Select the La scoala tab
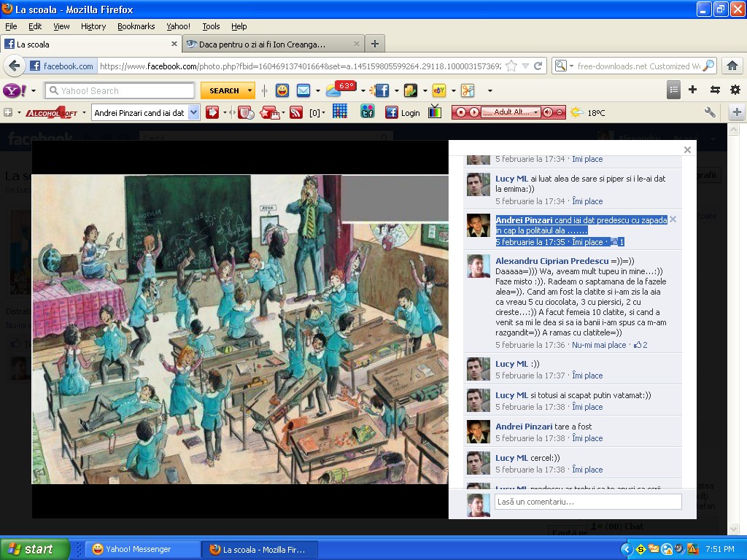The image size is (747, 560). click(x=91, y=44)
